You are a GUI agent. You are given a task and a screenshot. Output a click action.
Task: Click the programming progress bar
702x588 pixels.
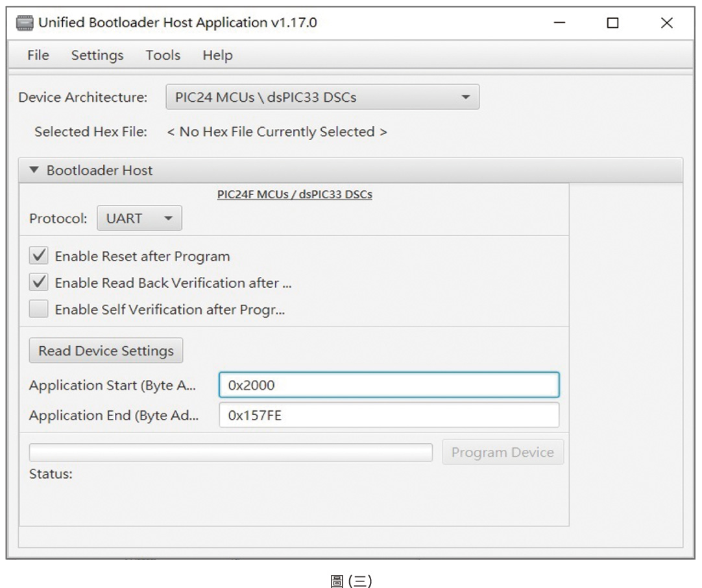coord(230,453)
